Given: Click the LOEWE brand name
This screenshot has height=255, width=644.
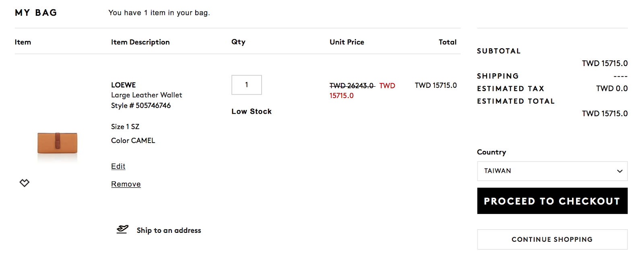Looking at the screenshot, I should point(124,85).
